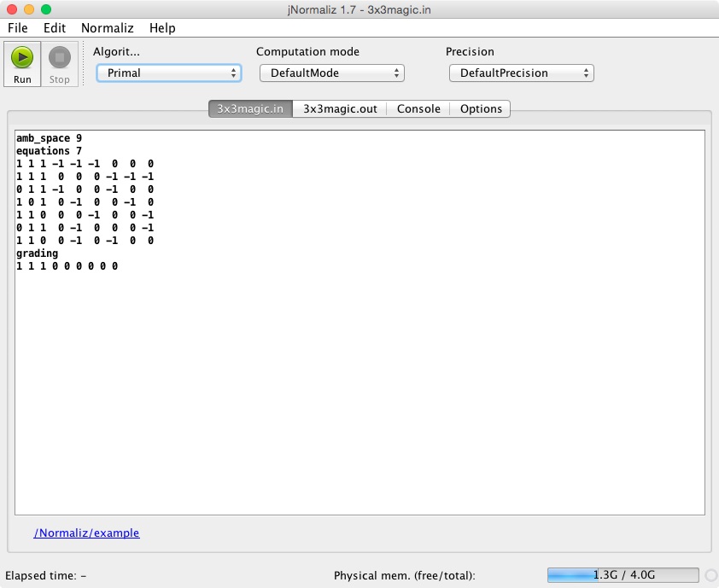The width and height of the screenshot is (719, 588).
Task: Follow the /Normaliz/example path link
Action: [86, 533]
